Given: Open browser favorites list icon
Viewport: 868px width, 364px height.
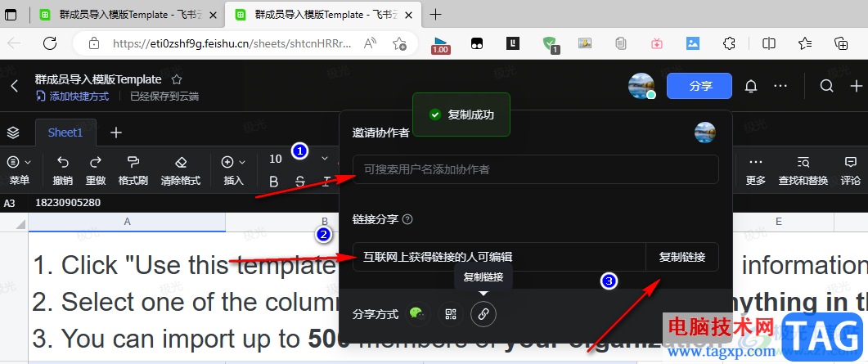Looking at the screenshot, I should pos(805,43).
